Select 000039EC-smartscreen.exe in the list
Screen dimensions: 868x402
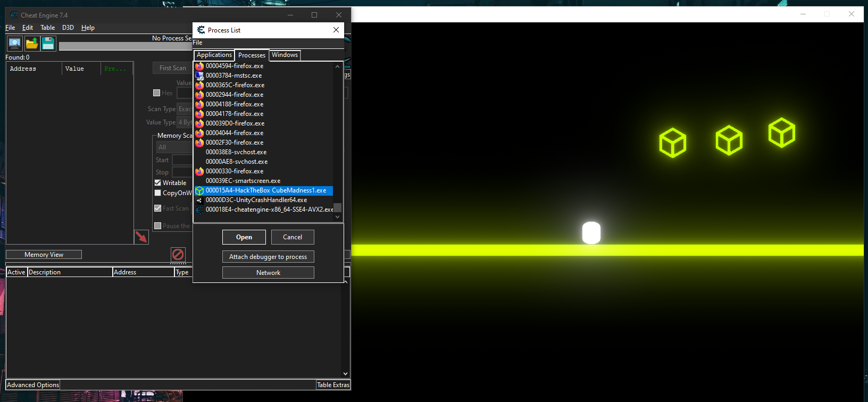click(x=264, y=181)
